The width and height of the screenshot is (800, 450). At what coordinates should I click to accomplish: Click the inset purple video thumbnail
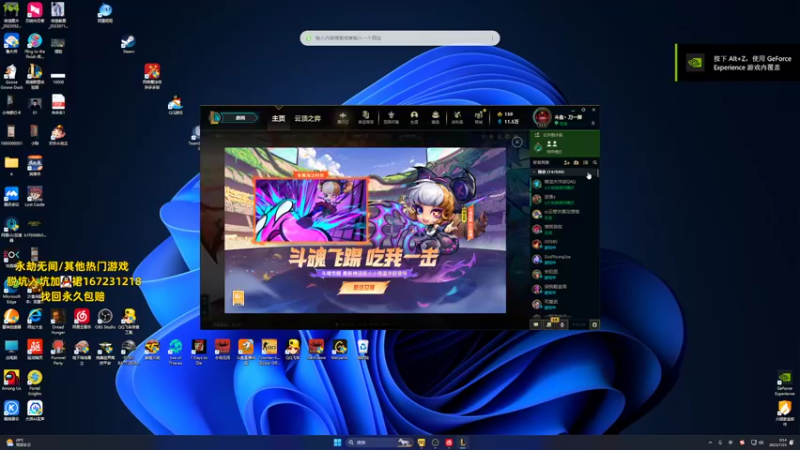click(311, 210)
